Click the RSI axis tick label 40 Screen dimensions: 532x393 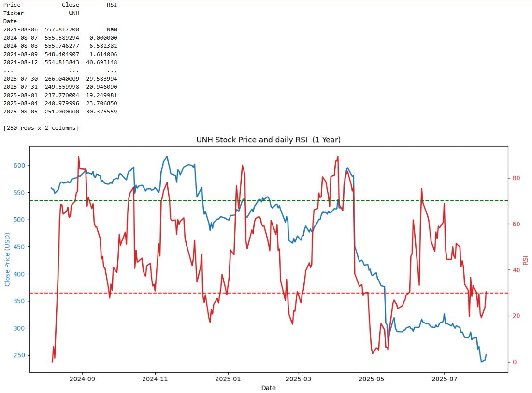click(516, 270)
